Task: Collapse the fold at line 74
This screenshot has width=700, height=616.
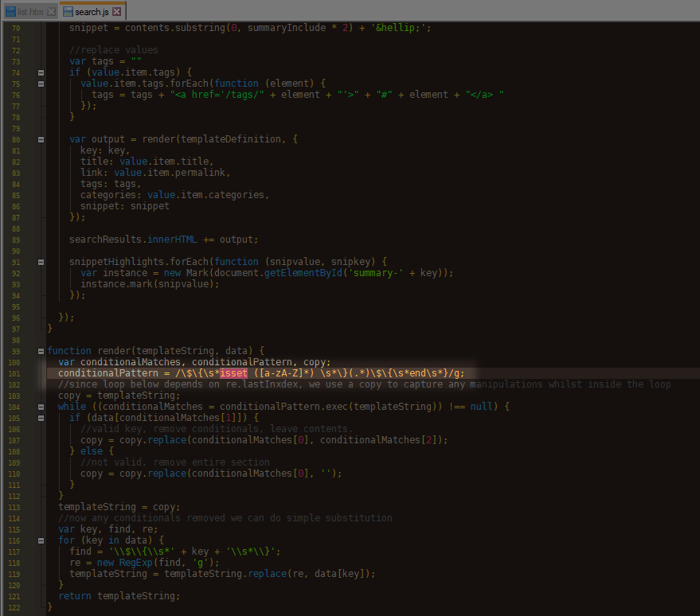Action: [41, 72]
